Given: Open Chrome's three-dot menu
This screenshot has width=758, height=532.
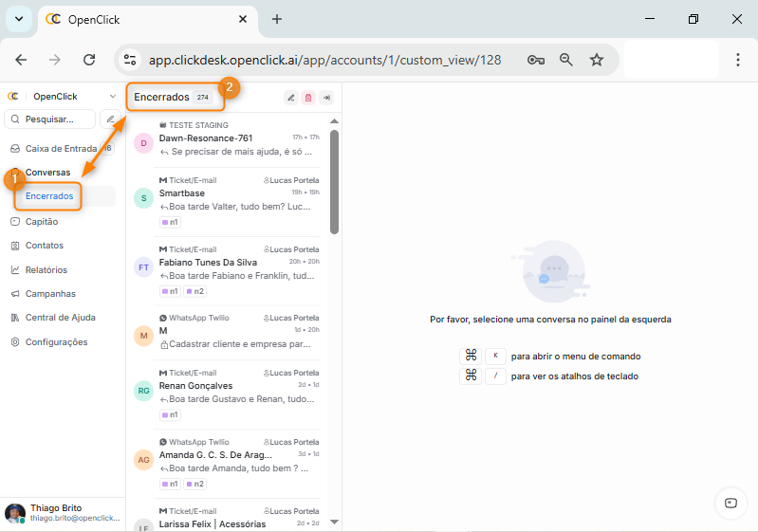Looking at the screenshot, I should click(738, 60).
